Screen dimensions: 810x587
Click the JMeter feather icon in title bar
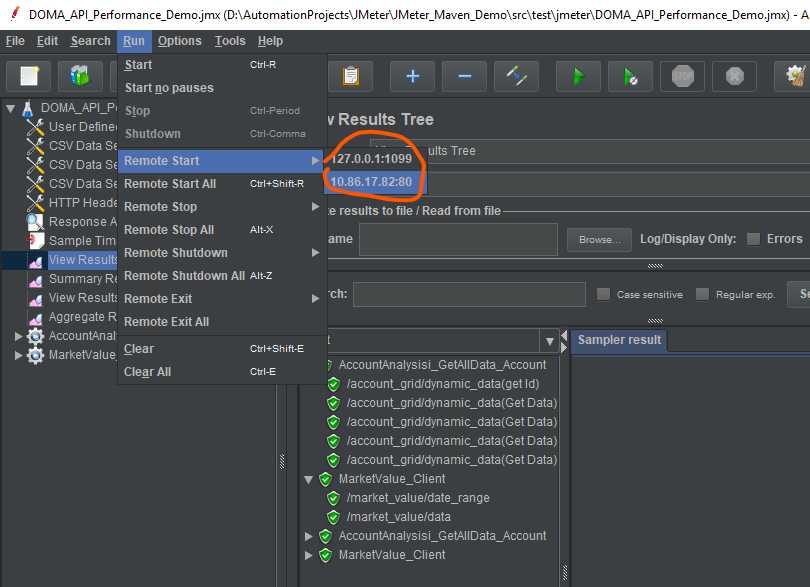point(15,13)
